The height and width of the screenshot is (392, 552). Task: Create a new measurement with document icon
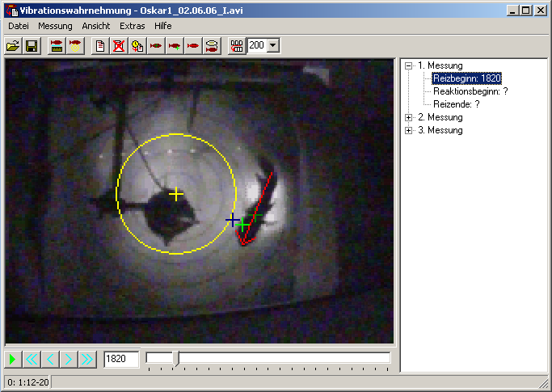coord(100,46)
